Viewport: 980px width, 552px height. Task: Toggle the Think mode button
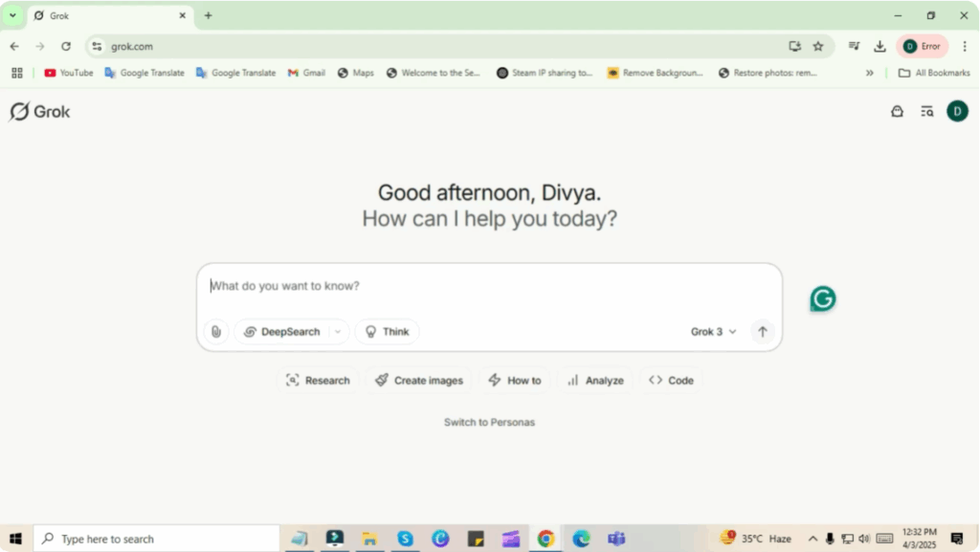[x=387, y=332]
